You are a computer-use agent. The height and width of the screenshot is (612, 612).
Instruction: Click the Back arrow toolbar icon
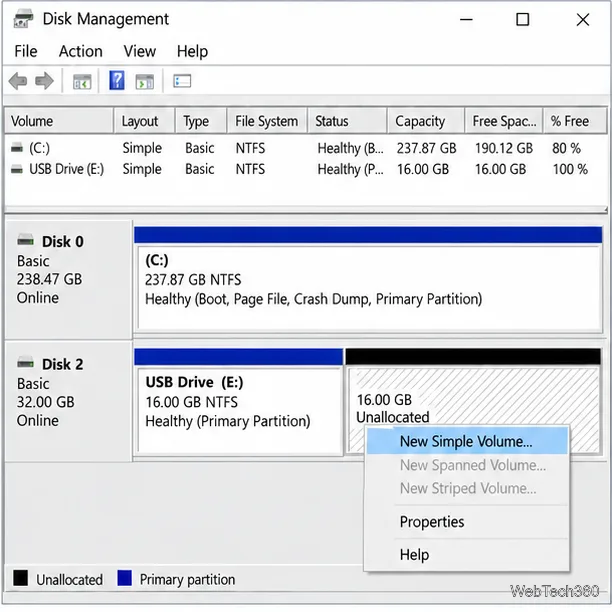18,82
